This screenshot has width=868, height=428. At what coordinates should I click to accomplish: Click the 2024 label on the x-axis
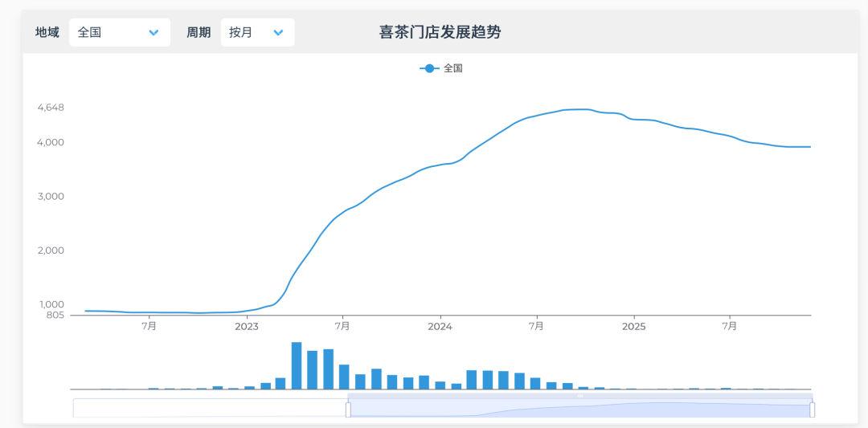click(x=440, y=326)
